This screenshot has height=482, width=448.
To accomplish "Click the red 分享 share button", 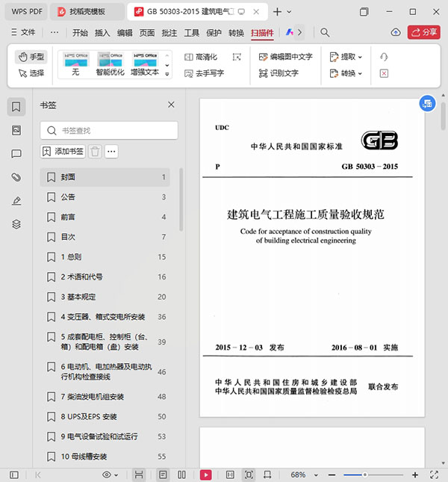I will (x=424, y=33).
